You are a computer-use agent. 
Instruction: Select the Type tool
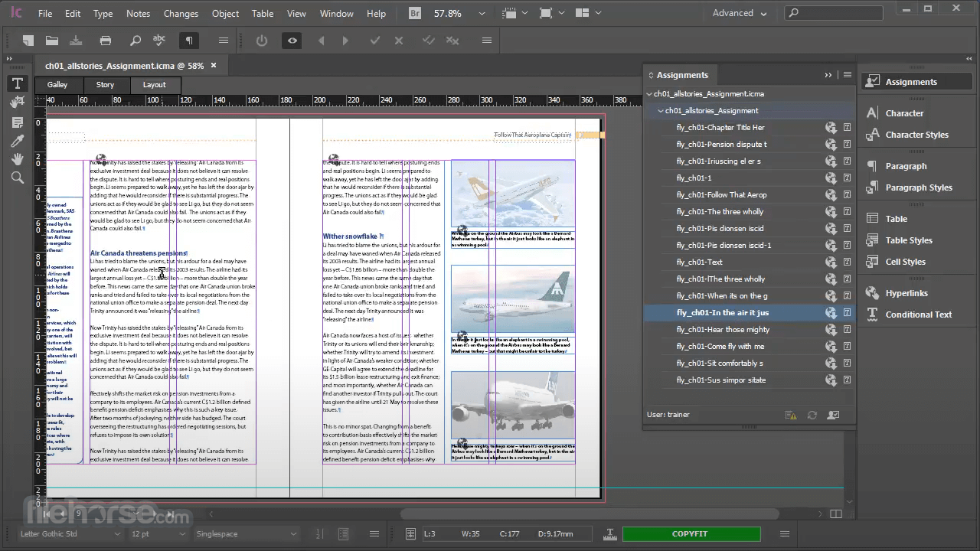tap(17, 83)
